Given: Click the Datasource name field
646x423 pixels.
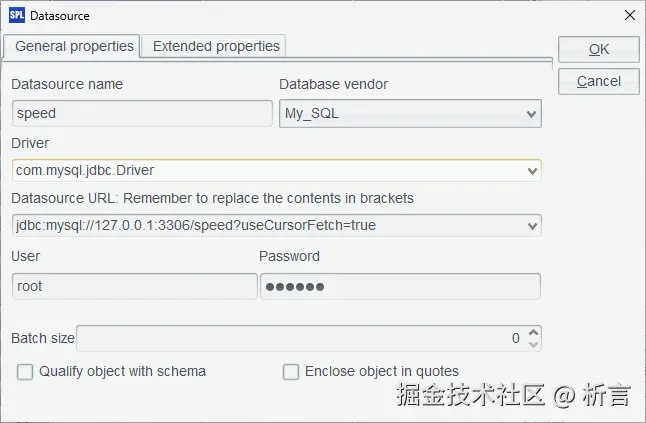Looking at the screenshot, I should pos(142,114).
